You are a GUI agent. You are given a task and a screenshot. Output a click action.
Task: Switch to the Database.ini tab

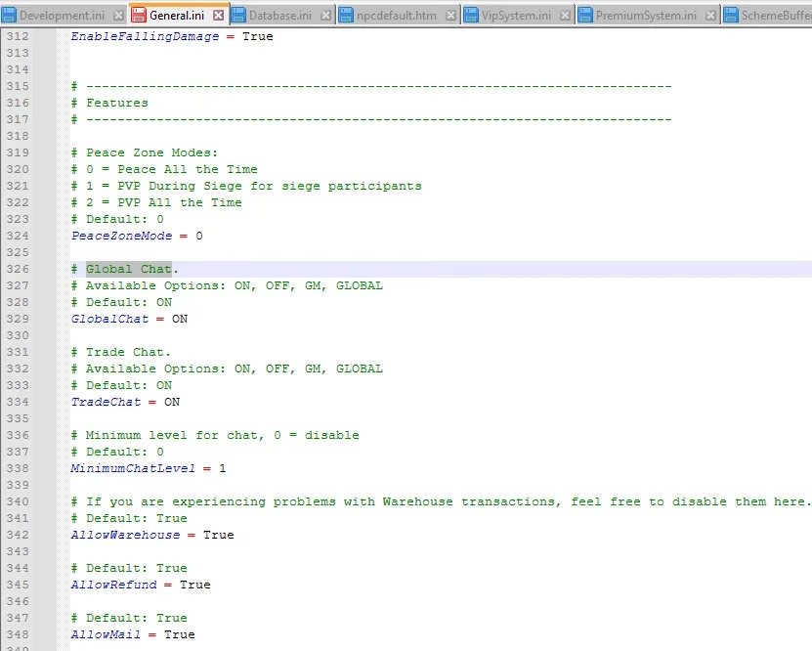(x=280, y=16)
